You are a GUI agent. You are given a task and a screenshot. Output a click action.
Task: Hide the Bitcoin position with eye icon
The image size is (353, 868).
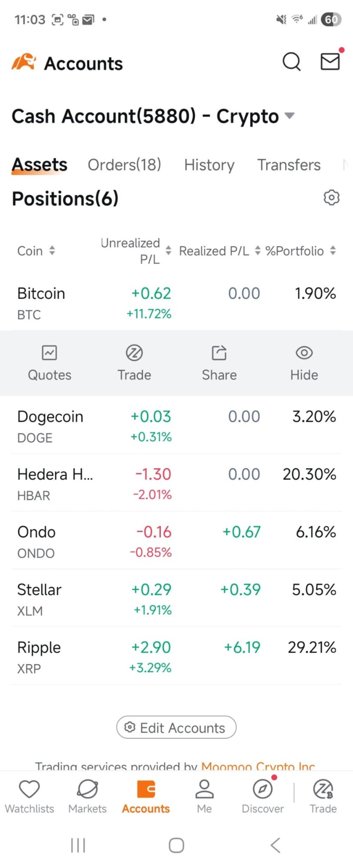tap(304, 353)
